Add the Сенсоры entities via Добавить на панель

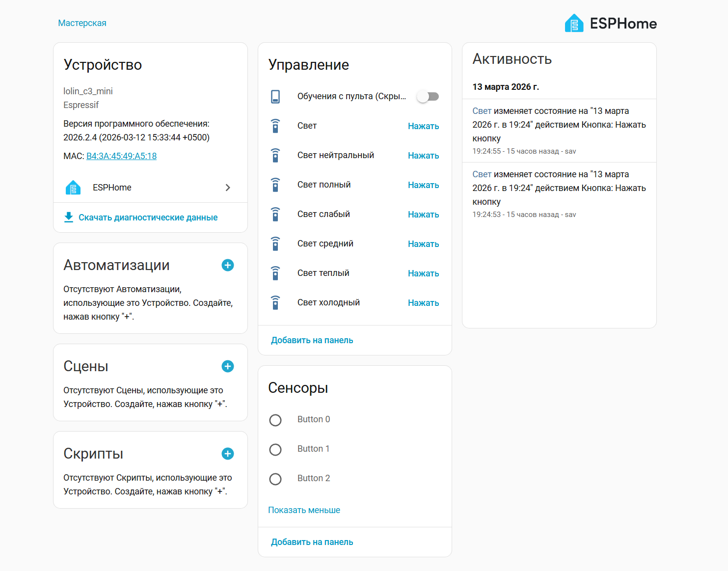(312, 542)
